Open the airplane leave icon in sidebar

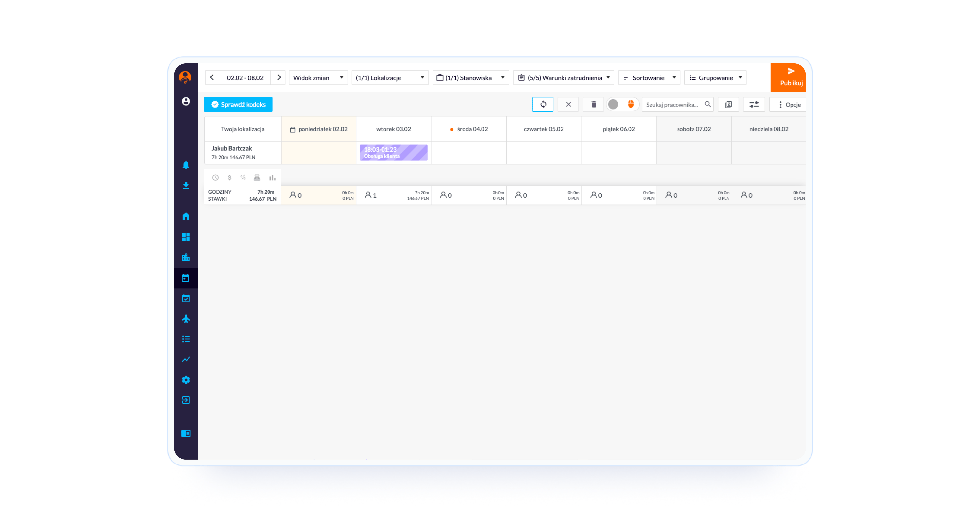[x=186, y=319]
